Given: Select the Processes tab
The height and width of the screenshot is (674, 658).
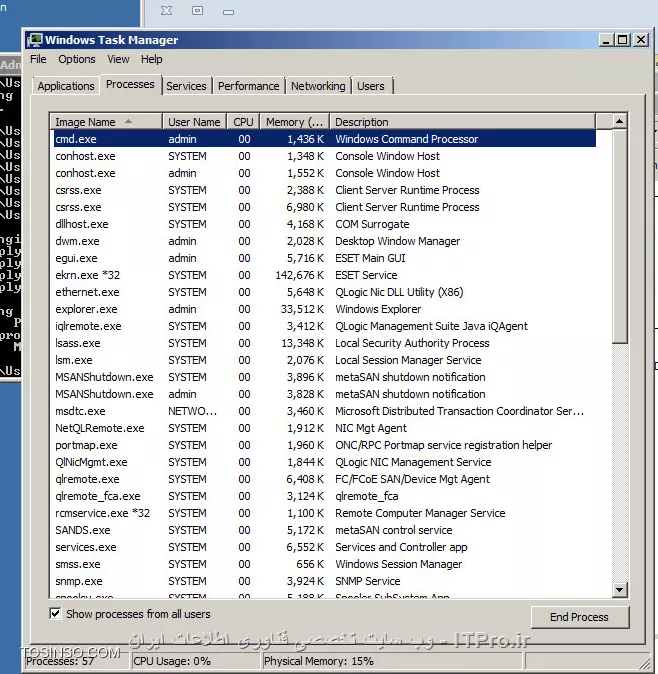Looking at the screenshot, I should coord(130,84).
